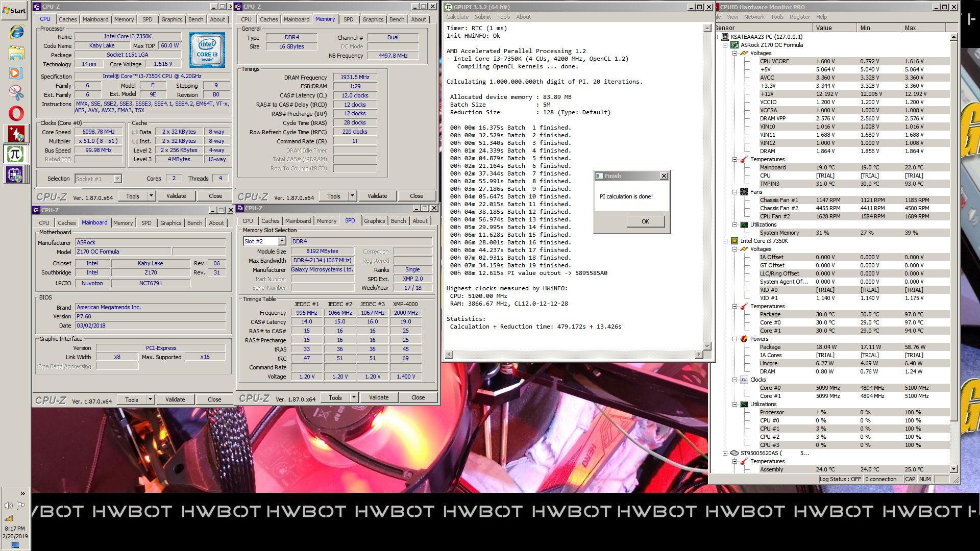Click OK in the Finish dialog
Image resolution: width=980 pixels, height=551 pixels.
click(645, 221)
